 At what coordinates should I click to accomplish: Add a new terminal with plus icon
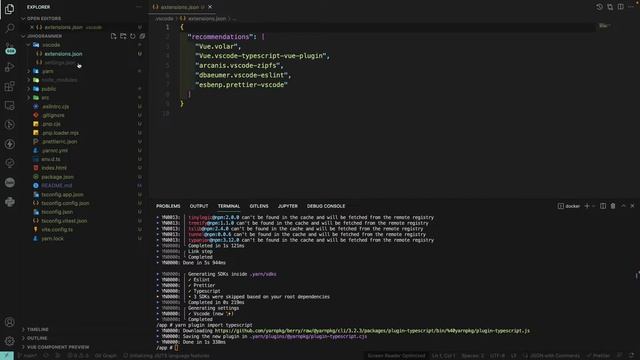pyautogui.click(x=587, y=206)
